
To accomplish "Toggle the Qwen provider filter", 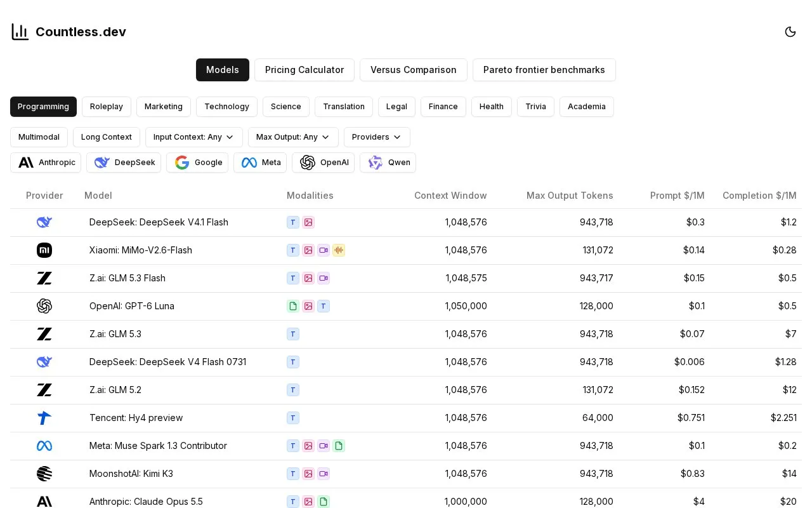I will [388, 163].
